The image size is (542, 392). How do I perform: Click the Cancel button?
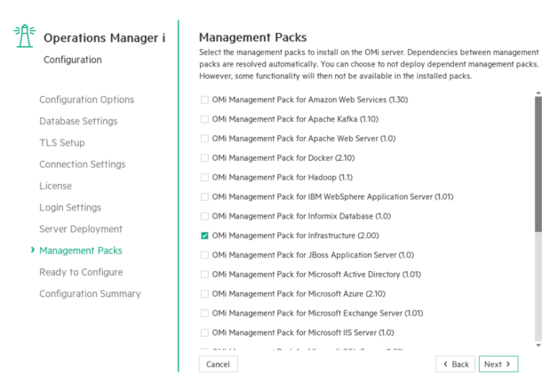click(218, 364)
